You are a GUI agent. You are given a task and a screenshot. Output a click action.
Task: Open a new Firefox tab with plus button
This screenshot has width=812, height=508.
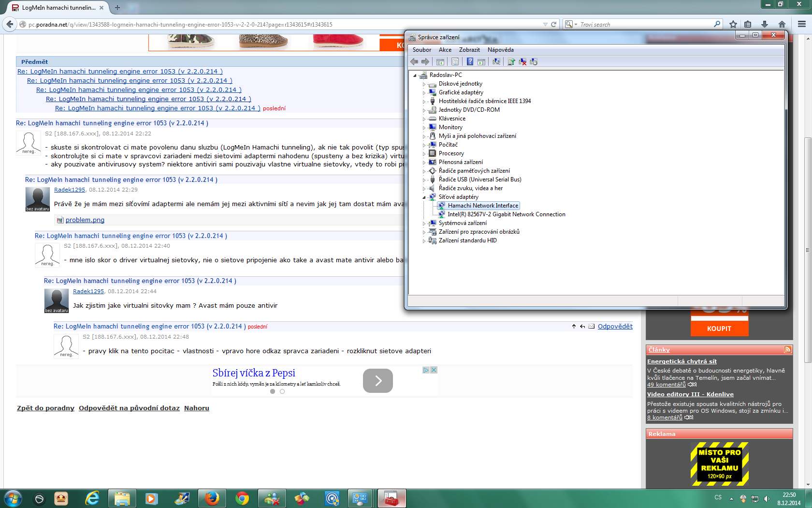click(x=117, y=8)
